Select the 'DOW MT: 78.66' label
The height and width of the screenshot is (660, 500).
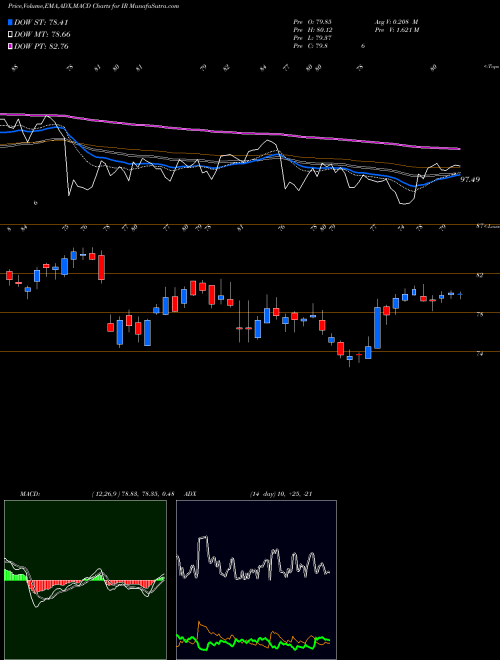click(42, 35)
